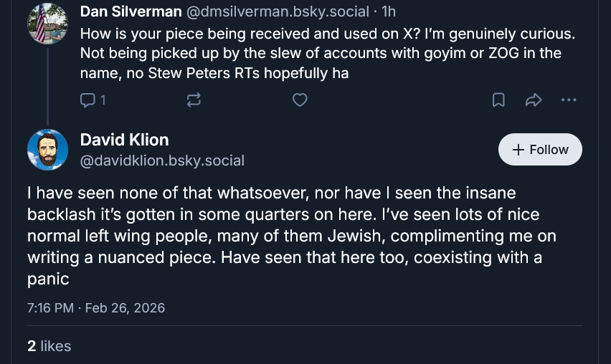Open the three-dot more options menu
The height and width of the screenshot is (364, 611).
(x=569, y=100)
